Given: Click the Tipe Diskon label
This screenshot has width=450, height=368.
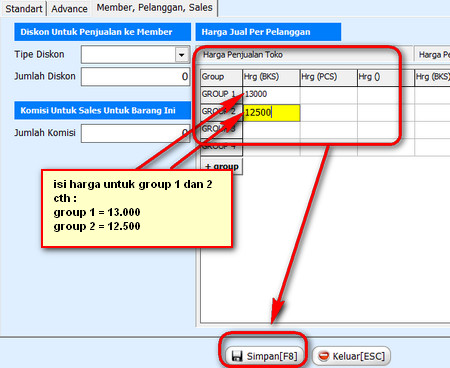Looking at the screenshot, I should [39, 54].
